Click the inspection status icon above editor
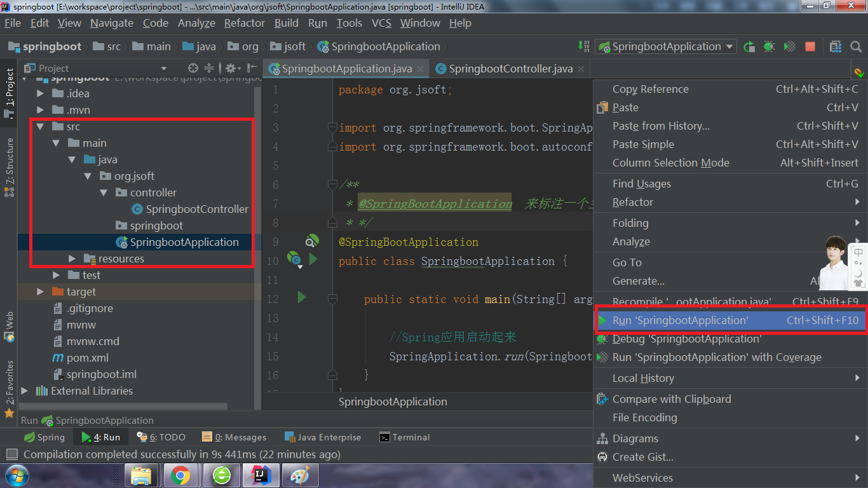This screenshot has width=868, height=488. (859, 73)
